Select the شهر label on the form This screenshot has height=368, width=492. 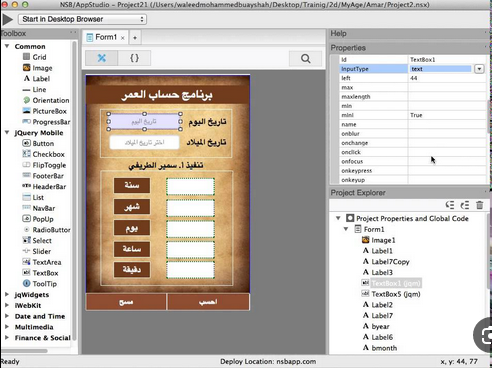[132, 207]
